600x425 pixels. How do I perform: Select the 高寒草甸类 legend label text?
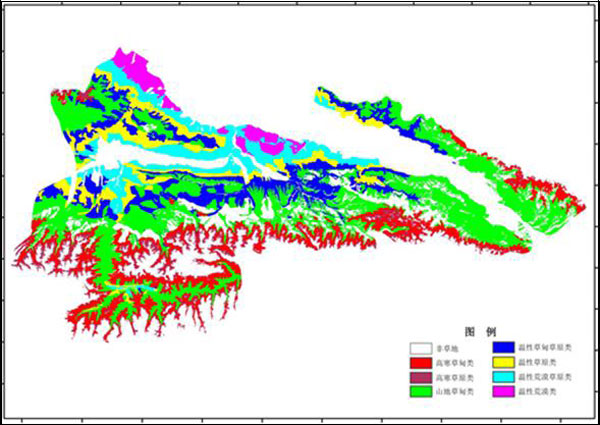(x=457, y=362)
